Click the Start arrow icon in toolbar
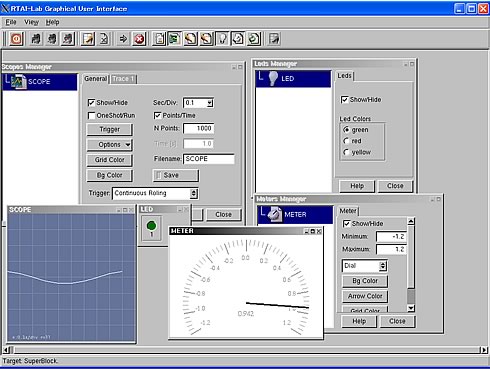The image size is (490, 369). click(123, 39)
